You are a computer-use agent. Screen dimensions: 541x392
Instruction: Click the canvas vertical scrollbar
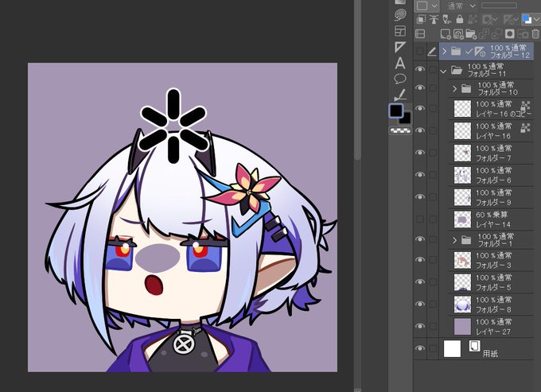pos(357,80)
